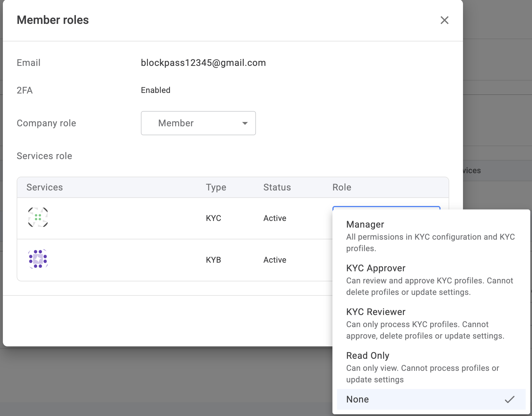
Task: Click the 2FA Enabled status text
Action: click(156, 90)
